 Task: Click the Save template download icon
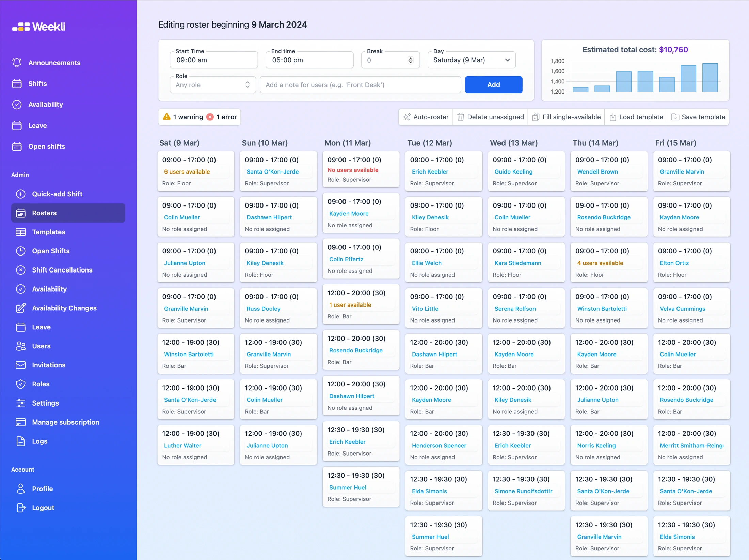(x=675, y=117)
